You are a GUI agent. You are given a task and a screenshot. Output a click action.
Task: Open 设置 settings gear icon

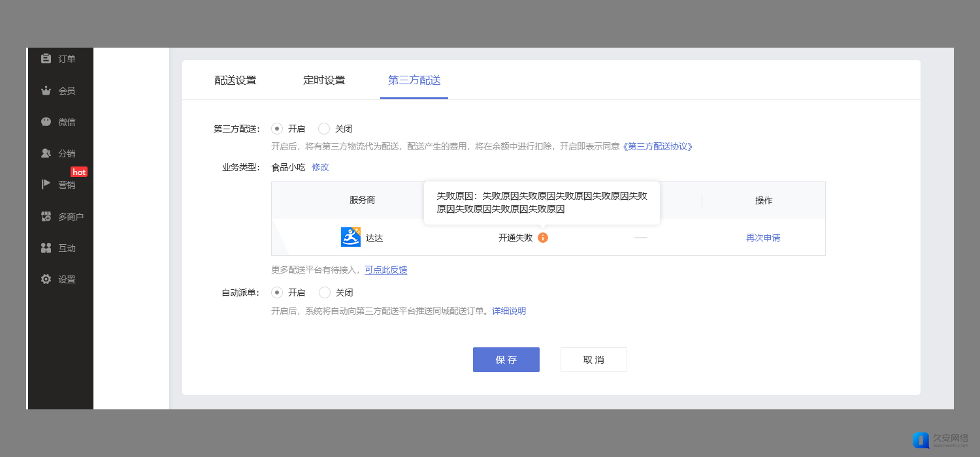point(46,279)
